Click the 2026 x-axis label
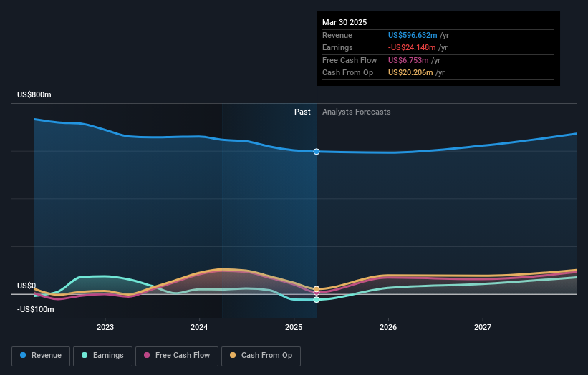The width and height of the screenshot is (588, 375). pos(388,327)
